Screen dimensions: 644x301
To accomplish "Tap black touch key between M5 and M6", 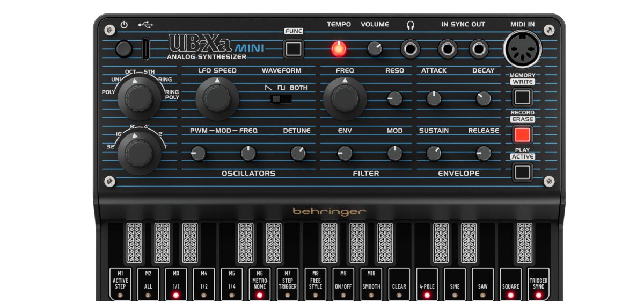I will click(246, 242).
